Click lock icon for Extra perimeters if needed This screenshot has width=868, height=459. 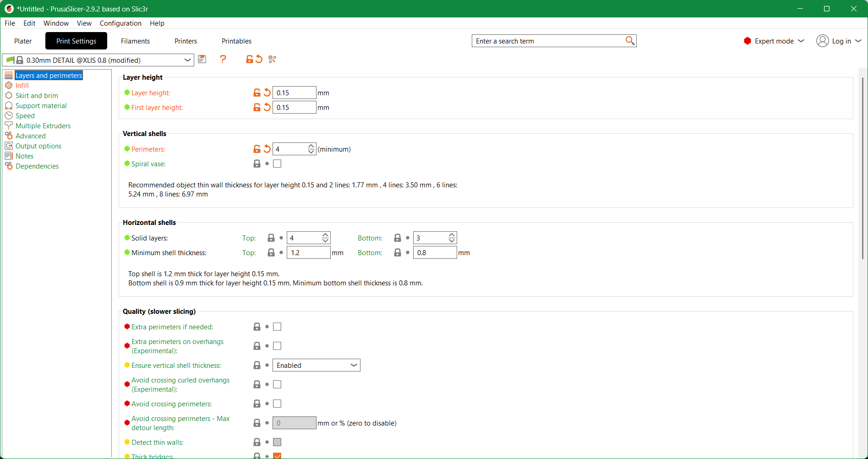257,327
